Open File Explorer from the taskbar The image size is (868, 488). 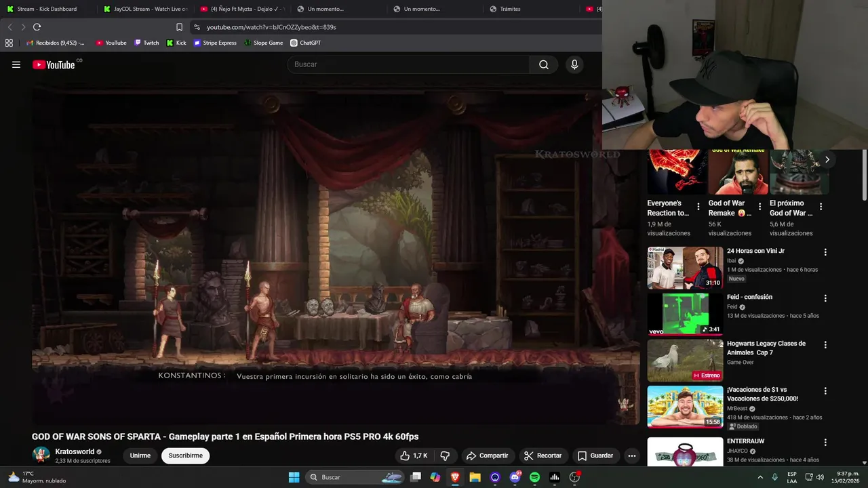pos(475,477)
